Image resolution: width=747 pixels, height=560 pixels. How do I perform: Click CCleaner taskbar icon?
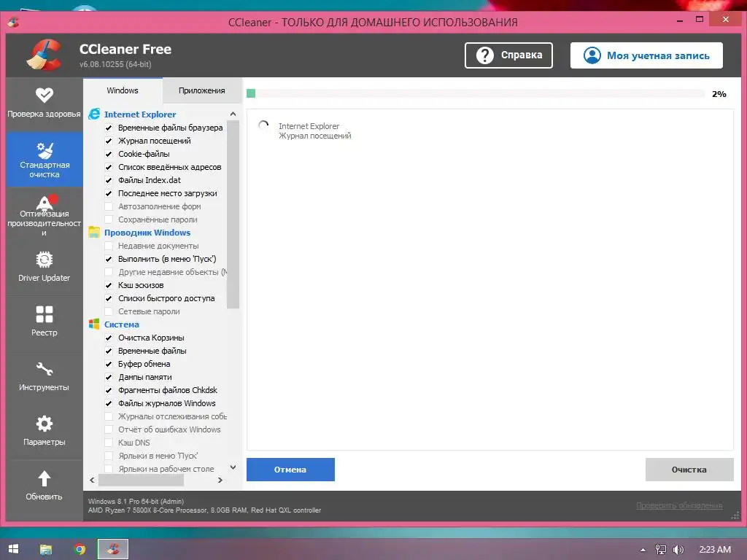(113, 549)
